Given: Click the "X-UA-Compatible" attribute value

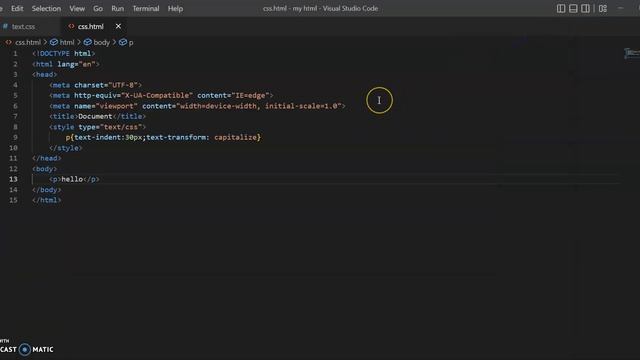Looking at the screenshot, I should click(x=157, y=96).
